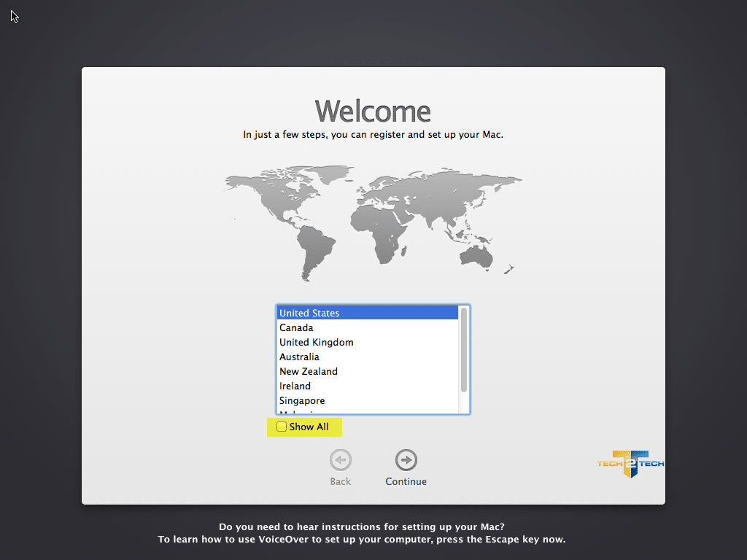
Task: Click the world map image
Action: pos(373,223)
